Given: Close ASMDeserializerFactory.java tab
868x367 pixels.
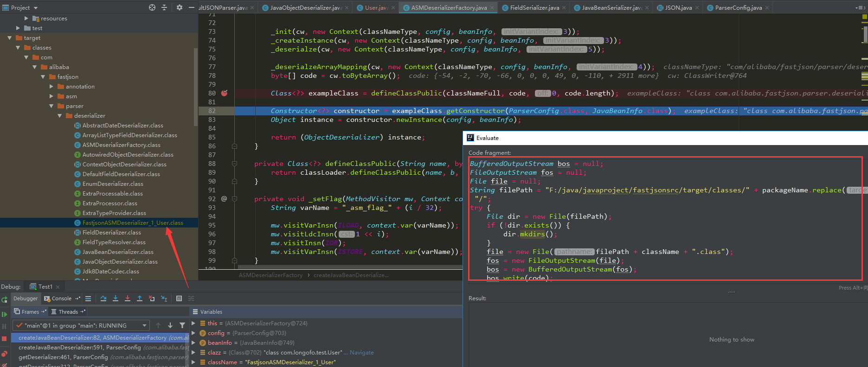Looking at the screenshot, I should click(492, 8).
